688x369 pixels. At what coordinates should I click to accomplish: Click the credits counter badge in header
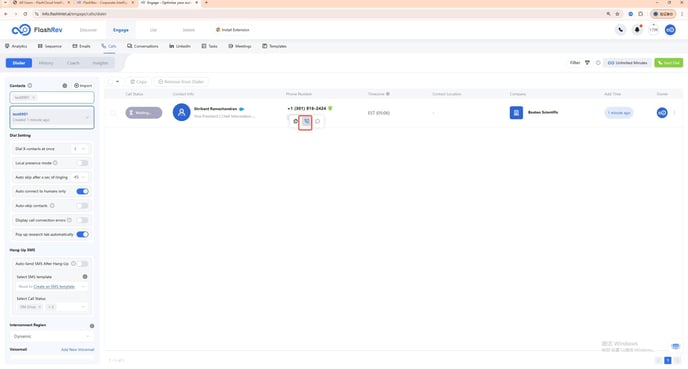coord(654,30)
